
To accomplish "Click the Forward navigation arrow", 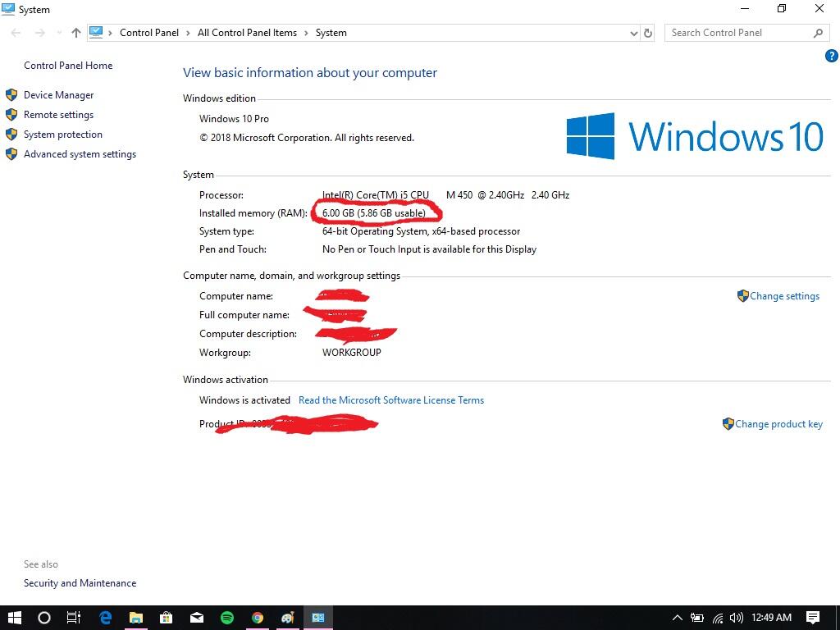I will (39, 33).
